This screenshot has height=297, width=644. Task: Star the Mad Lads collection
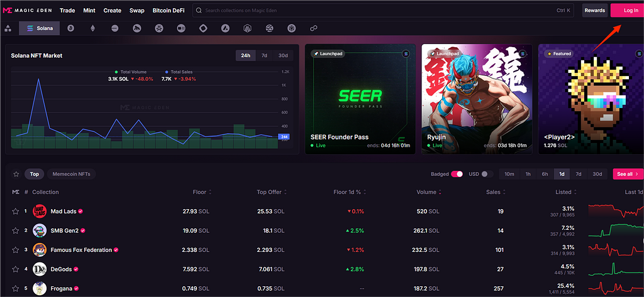15,212
